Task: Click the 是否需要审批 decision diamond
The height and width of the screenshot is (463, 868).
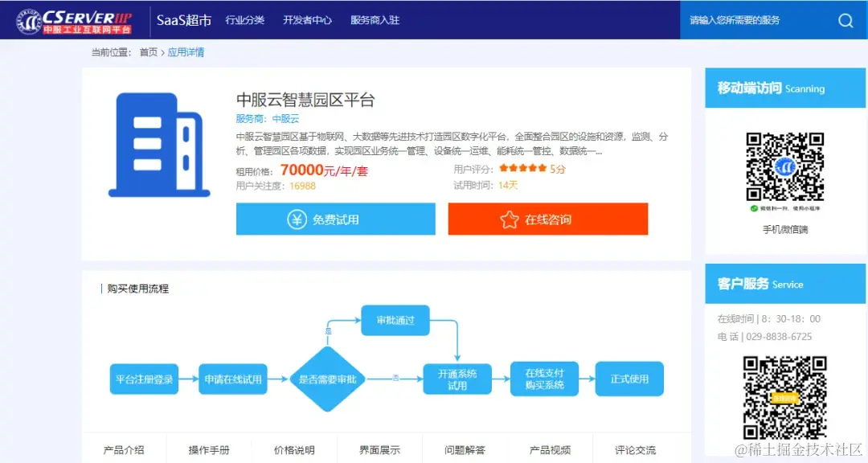Action: pyautogui.click(x=328, y=379)
